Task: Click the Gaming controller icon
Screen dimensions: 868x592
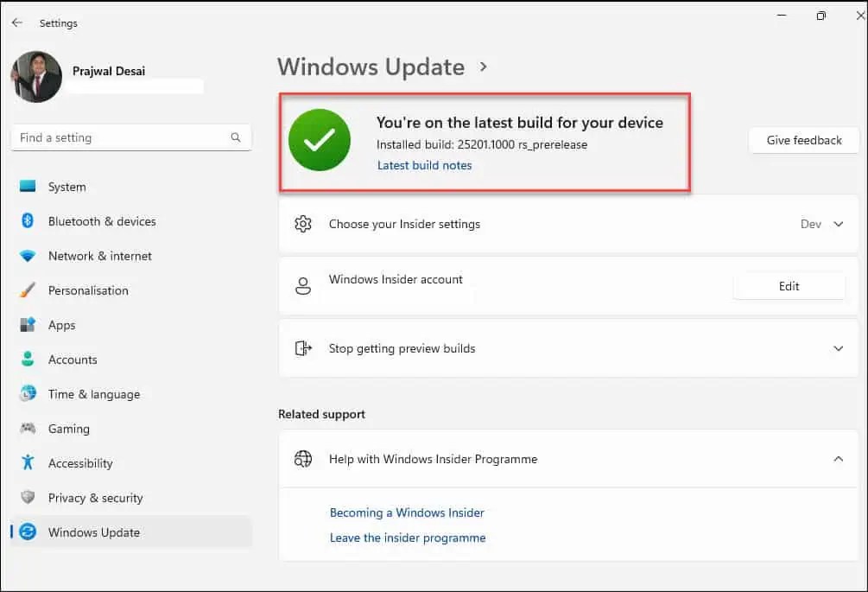Action: [x=28, y=428]
